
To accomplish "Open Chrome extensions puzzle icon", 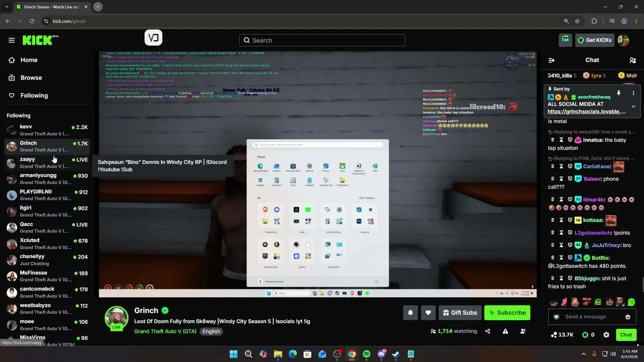I will pyautogui.click(x=594, y=21).
